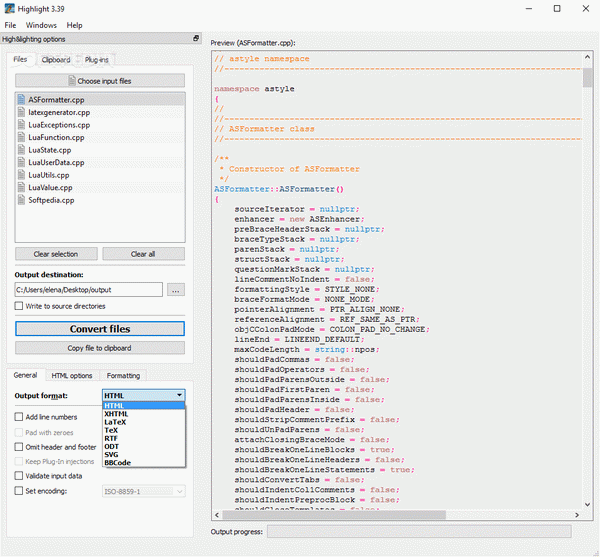Choose ODT output format

pos(144,446)
